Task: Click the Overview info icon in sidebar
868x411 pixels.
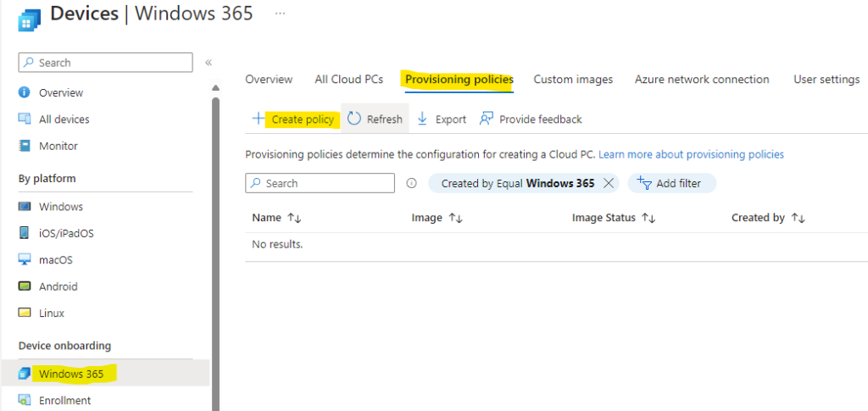Action: (24, 92)
